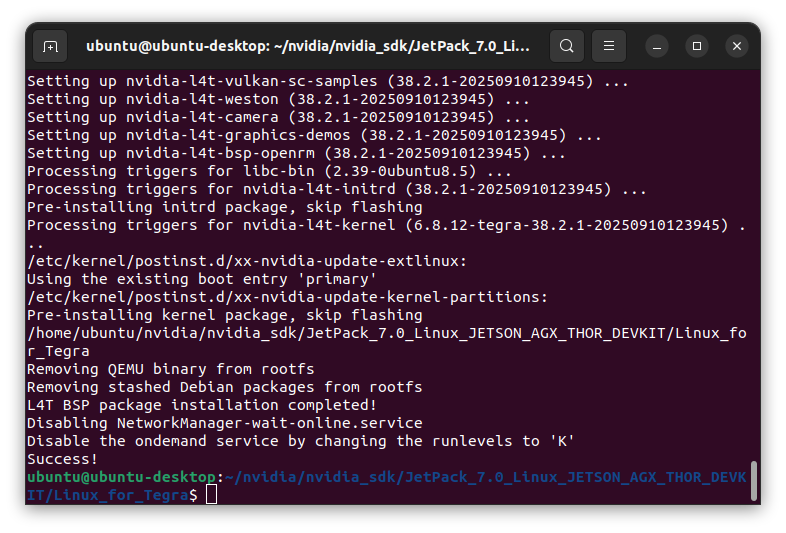Image resolution: width=786 pixels, height=533 pixels.
Task: Click the 'Disable the ondemand service' line
Action: pyautogui.click(x=300, y=441)
